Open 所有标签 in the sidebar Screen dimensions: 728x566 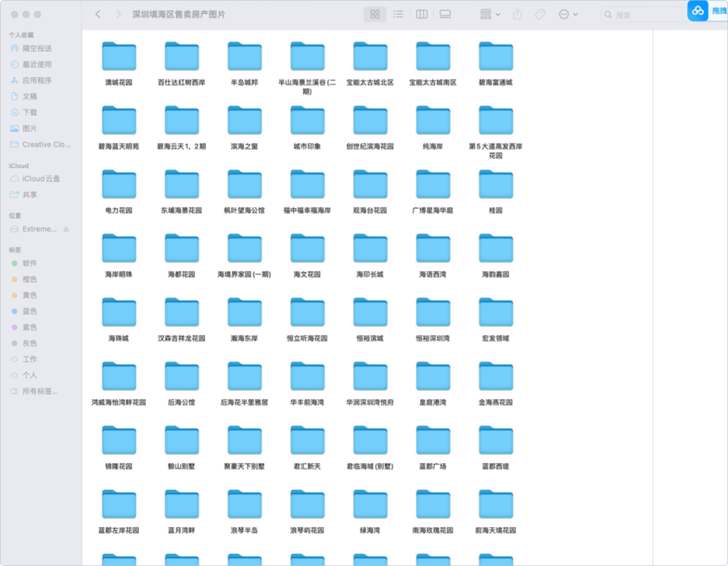[x=40, y=391]
